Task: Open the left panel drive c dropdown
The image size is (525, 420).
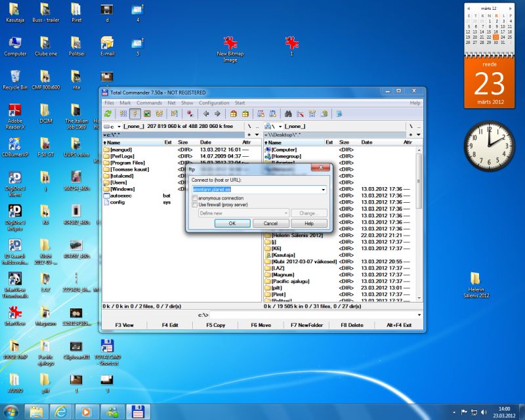Action: 114,126
